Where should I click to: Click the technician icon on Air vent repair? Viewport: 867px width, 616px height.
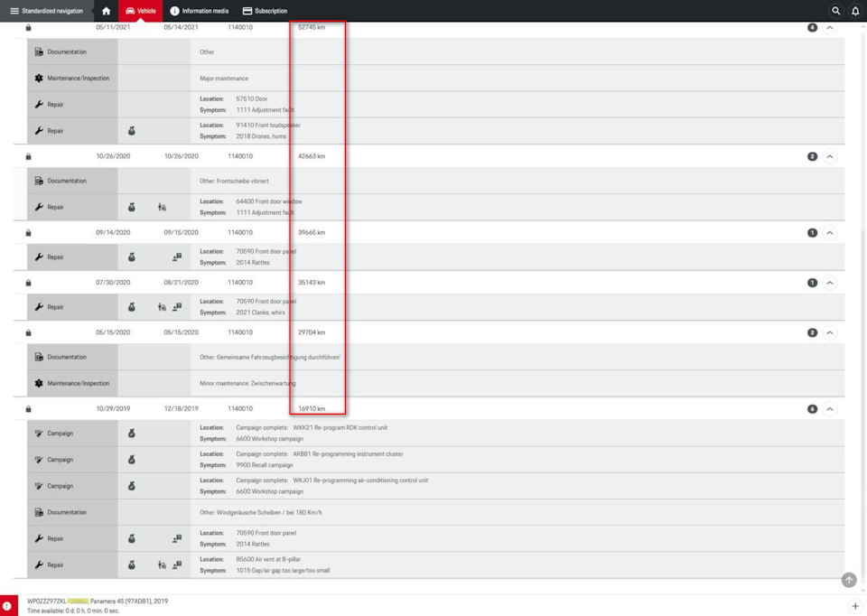pos(177,565)
